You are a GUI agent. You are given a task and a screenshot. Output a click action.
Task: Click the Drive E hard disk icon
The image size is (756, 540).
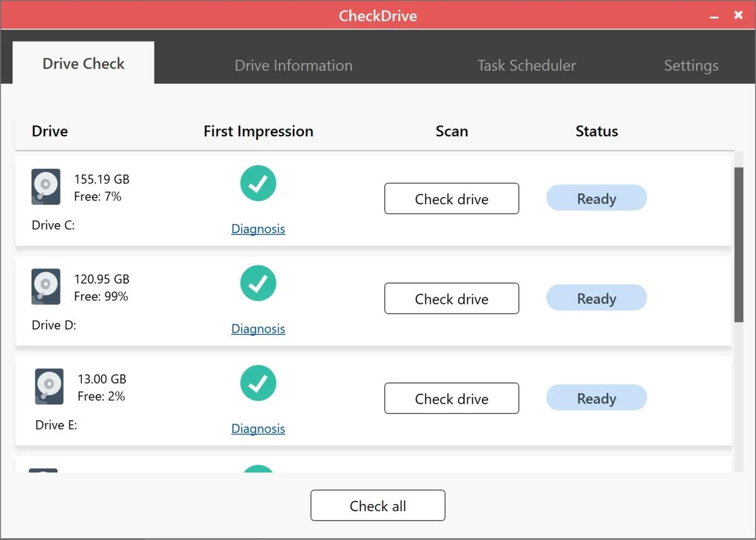click(49, 386)
